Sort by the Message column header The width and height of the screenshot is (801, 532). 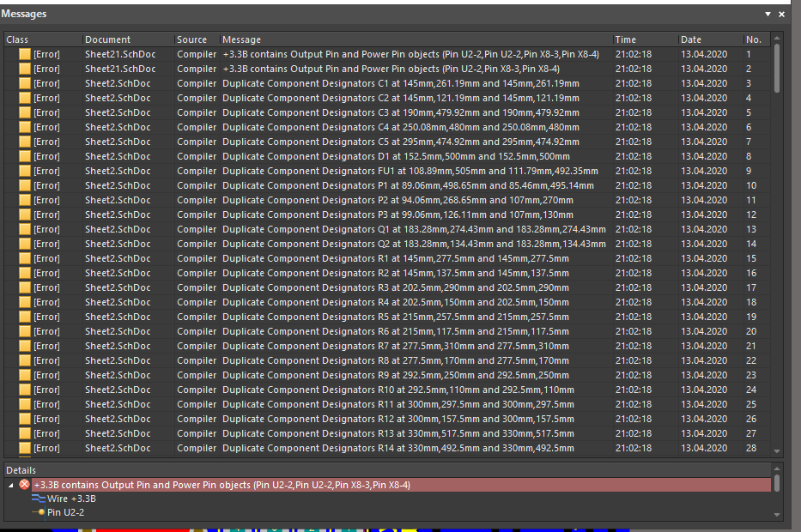[416, 39]
